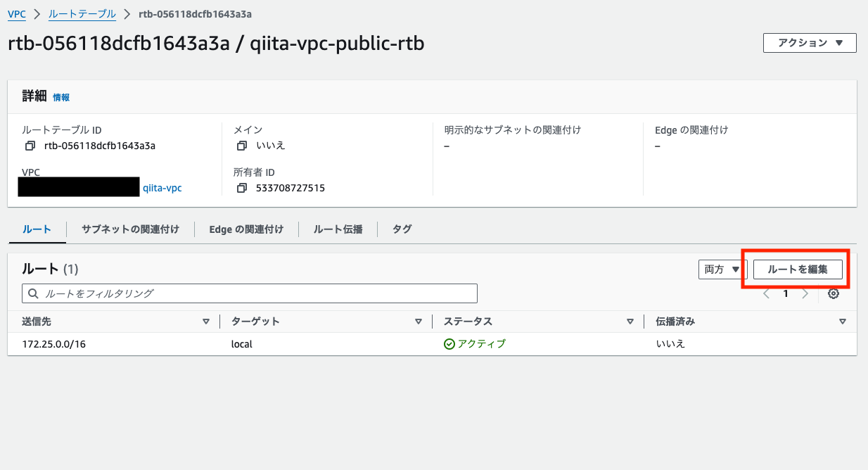Open the 両方 route filter dropdown
The width and height of the screenshot is (868, 470).
pos(720,269)
